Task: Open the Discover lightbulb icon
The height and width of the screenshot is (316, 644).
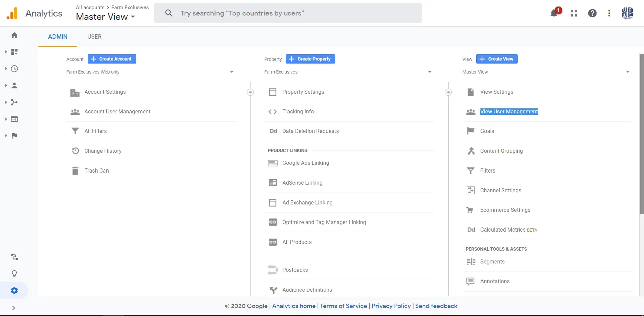Action: pyautogui.click(x=14, y=274)
